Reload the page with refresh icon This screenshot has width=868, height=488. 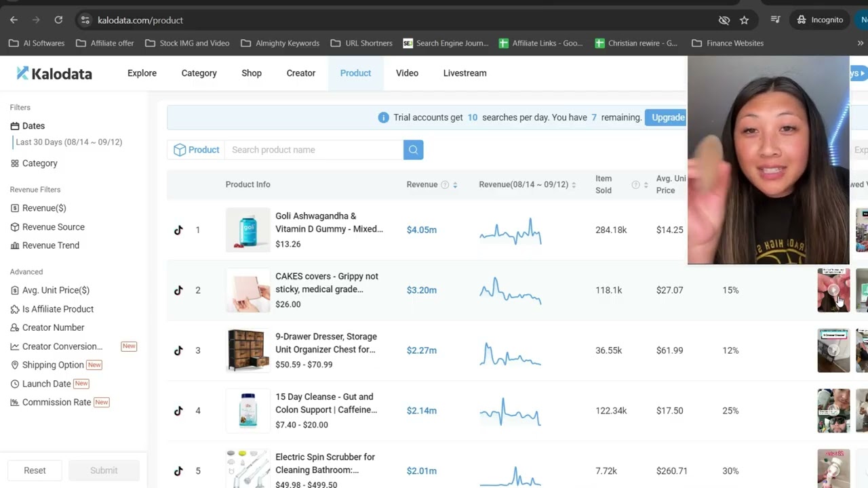(x=58, y=20)
